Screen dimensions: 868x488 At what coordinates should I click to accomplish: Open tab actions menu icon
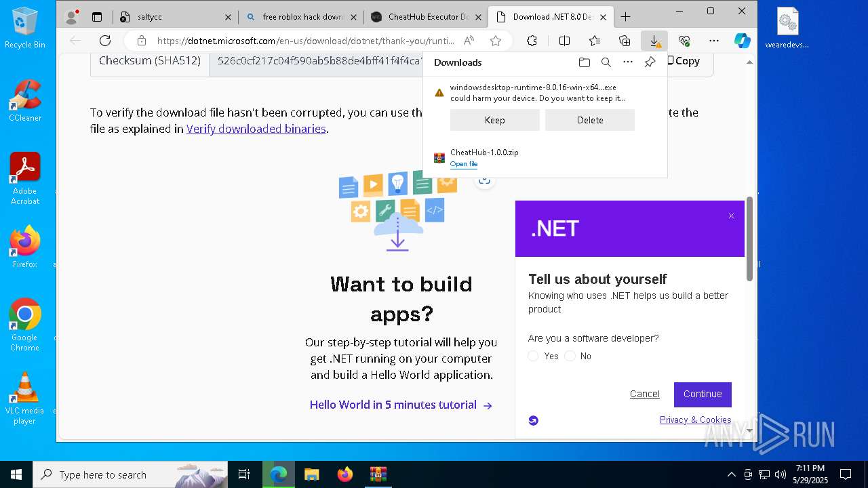(97, 17)
